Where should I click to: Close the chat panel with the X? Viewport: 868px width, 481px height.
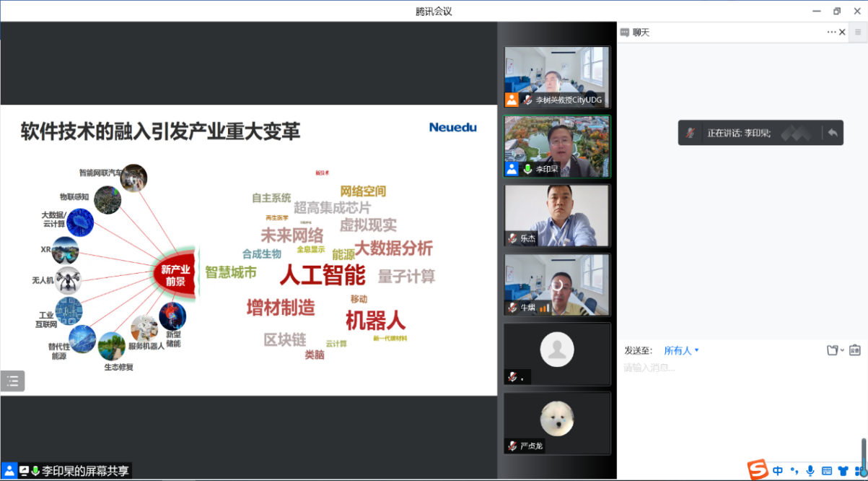pyautogui.click(x=842, y=32)
